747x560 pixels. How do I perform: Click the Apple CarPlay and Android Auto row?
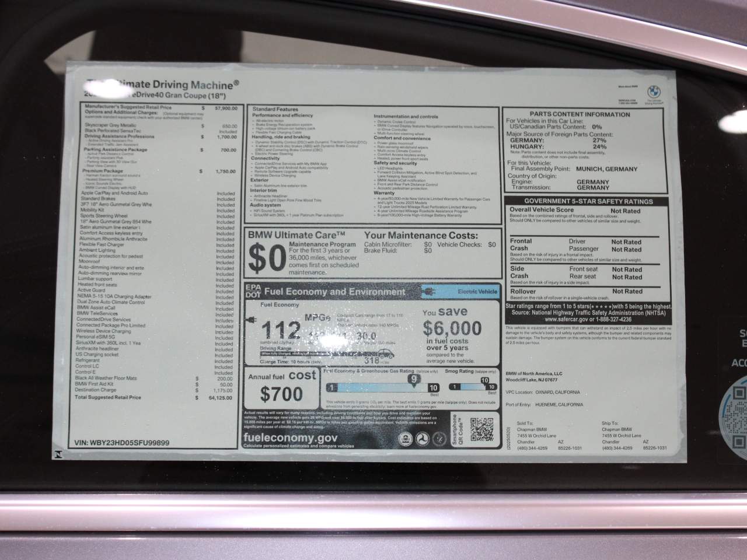point(158,193)
